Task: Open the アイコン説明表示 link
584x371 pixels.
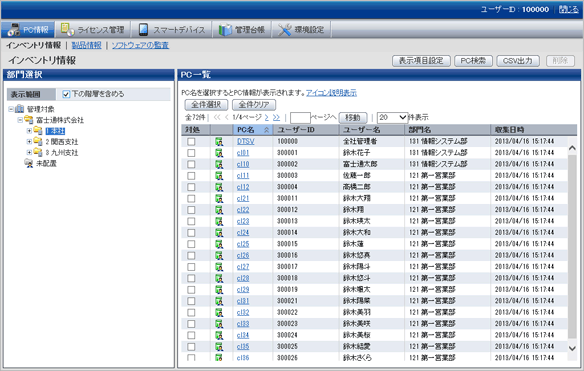Action: 331,93
